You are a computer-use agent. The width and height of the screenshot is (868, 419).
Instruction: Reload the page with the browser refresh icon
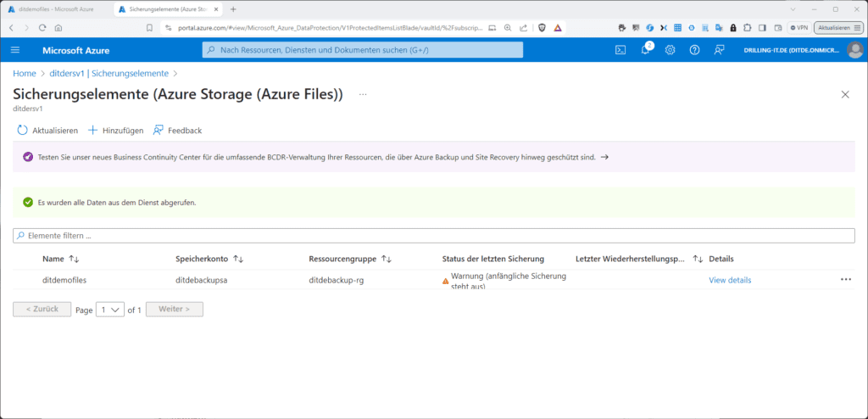coord(42,27)
